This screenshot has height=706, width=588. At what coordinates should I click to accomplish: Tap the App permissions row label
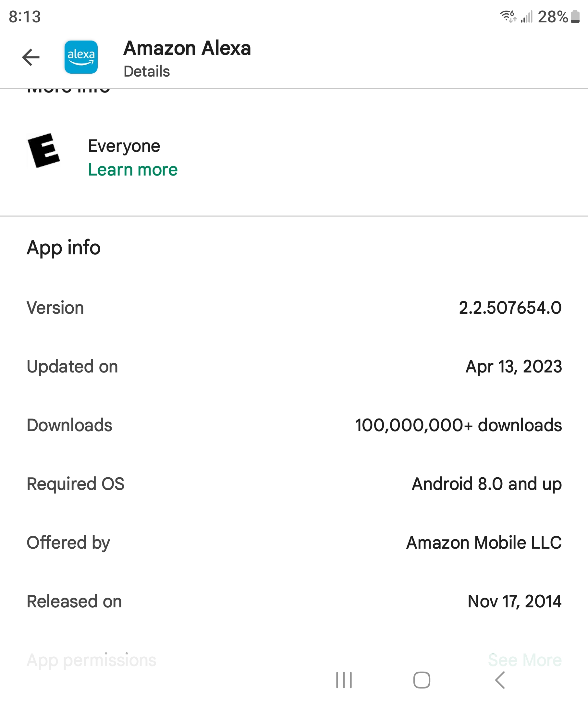tap(92, 660)
